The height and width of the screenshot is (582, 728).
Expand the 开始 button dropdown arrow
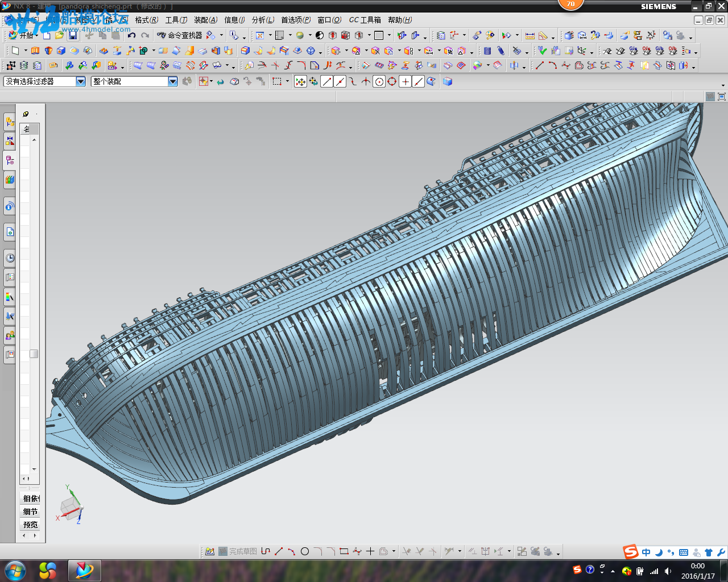(37, 36)
